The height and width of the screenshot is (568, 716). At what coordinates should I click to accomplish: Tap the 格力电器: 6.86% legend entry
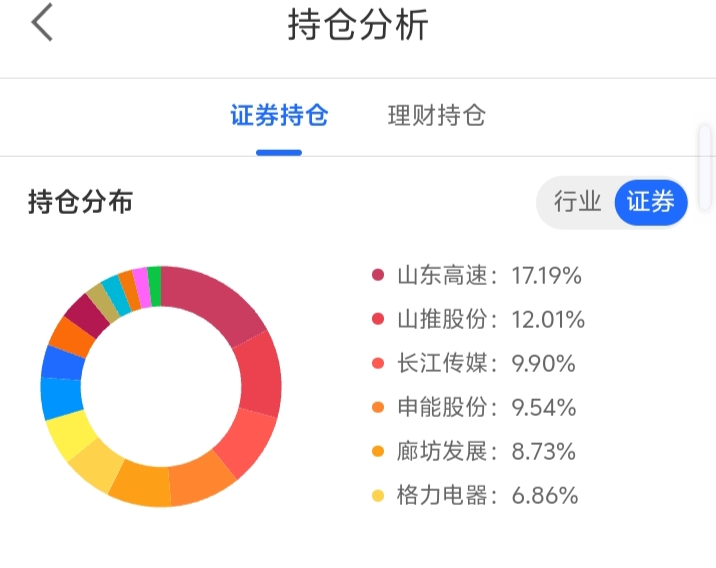[475, 495]
